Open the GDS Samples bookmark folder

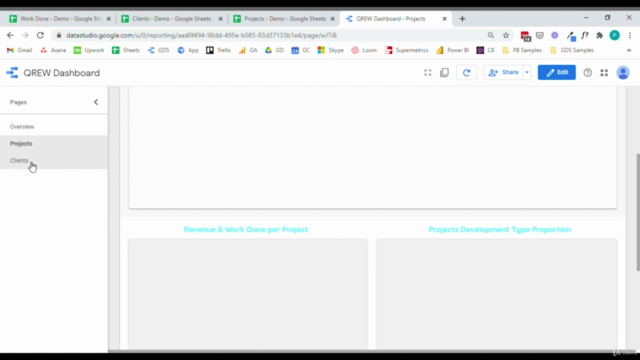point(572,50)
